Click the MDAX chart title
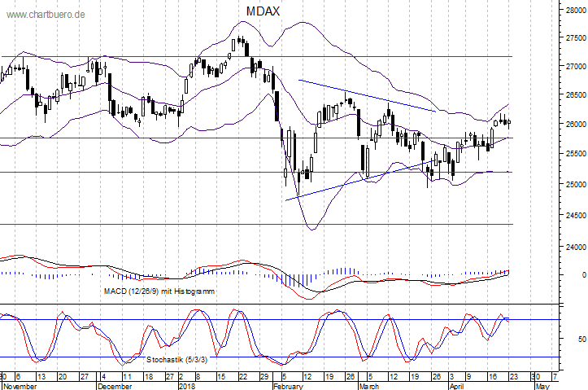Viewport: 588px width, 390px height. [x=263, y=11]
